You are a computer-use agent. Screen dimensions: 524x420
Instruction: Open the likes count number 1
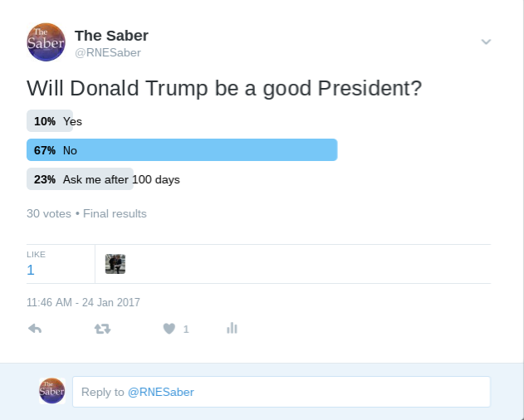click(31, 270)
